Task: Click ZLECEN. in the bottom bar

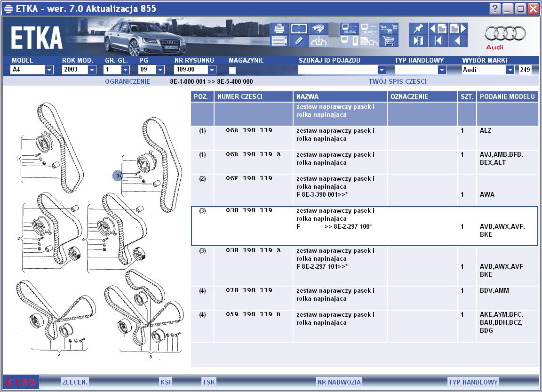Action: pyautogui.click(x=75, y=382)
